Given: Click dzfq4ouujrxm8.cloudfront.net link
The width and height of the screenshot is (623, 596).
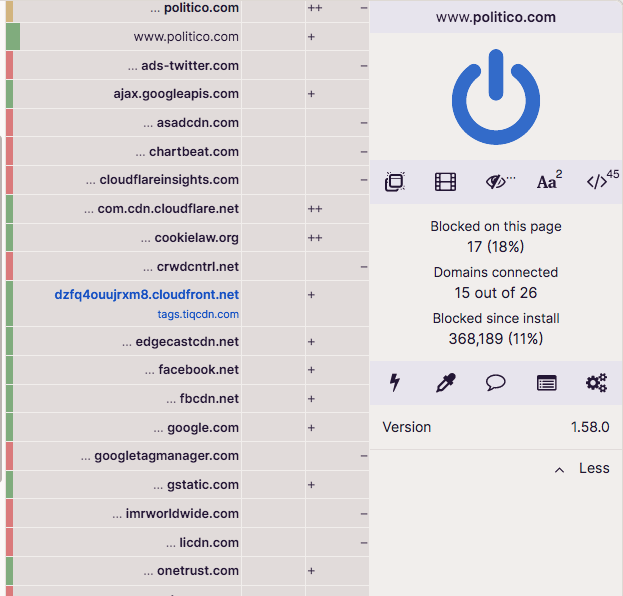Looking at the screenshot, I should [147, 294].
